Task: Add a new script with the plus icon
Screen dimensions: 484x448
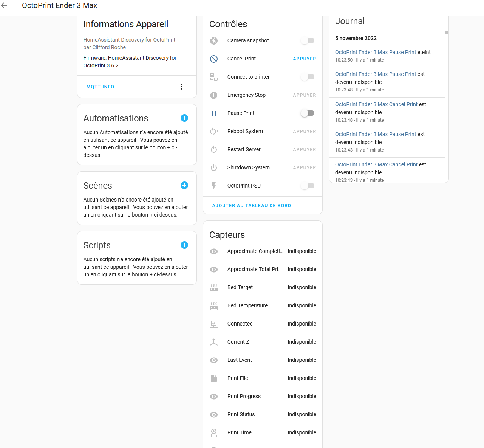Action: 184,245
